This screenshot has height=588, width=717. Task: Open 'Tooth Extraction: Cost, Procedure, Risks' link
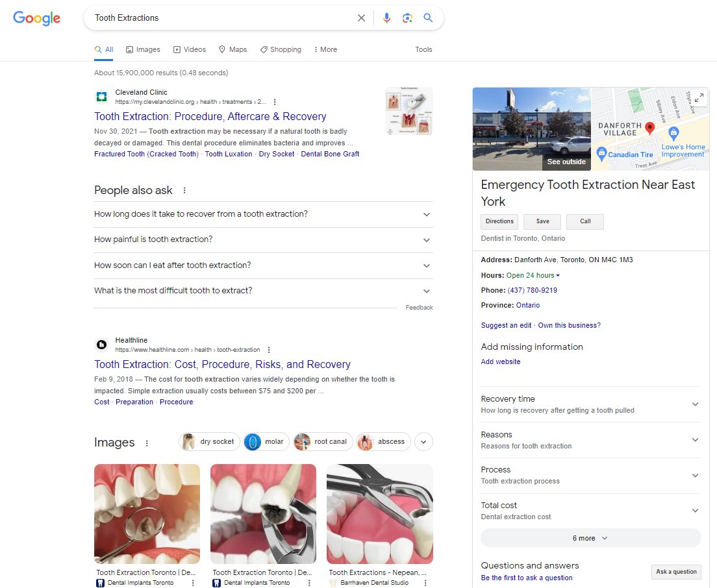click(222, 365)
